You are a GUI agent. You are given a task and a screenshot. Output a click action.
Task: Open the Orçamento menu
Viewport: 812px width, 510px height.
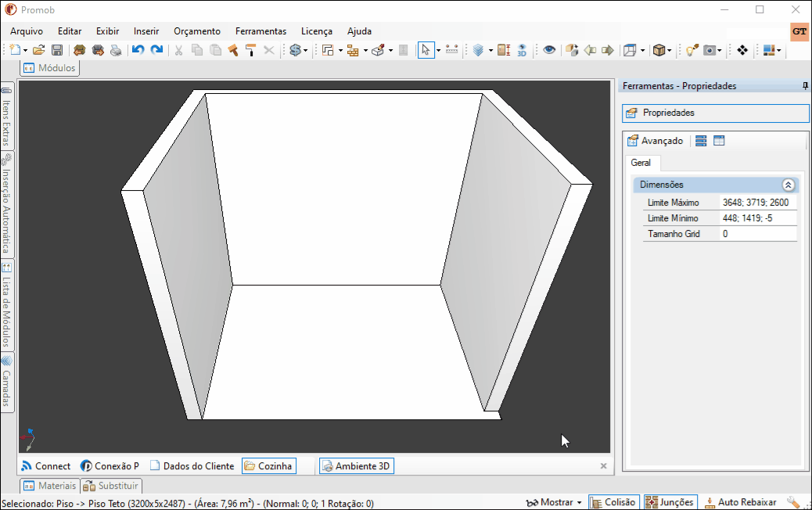point(197,31)
